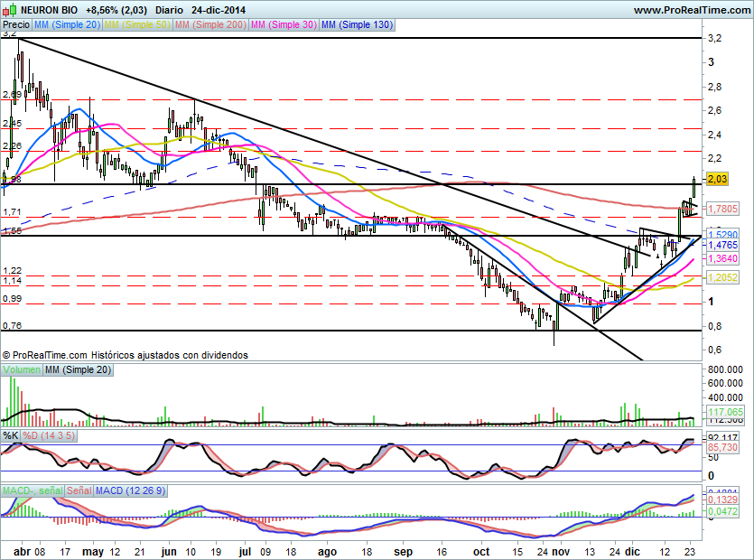Select the red Señal label
This screenshot has width=754, height=560.
[79, 490]
